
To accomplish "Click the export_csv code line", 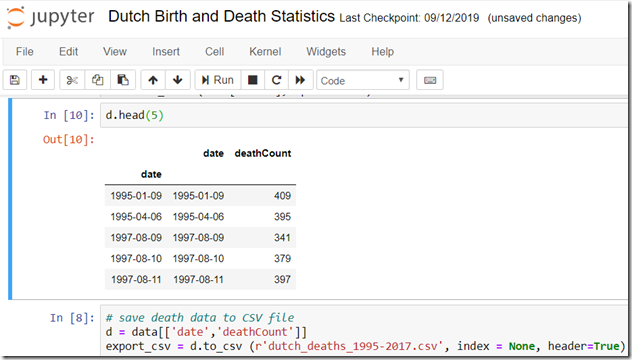I will 365,346.
